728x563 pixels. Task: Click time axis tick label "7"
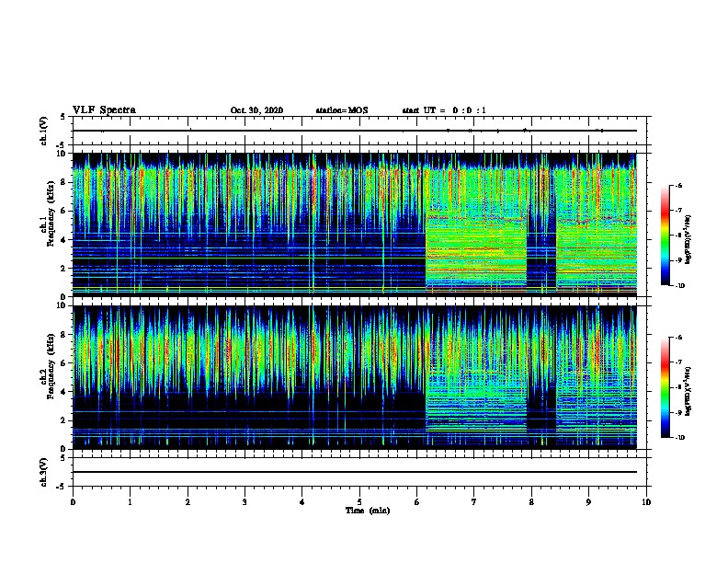point(474,502)
